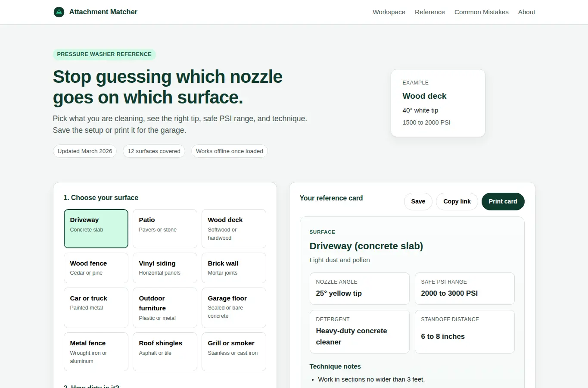Select the Driveway surface card
Screen dimensions: 588x388
(96, 228)
